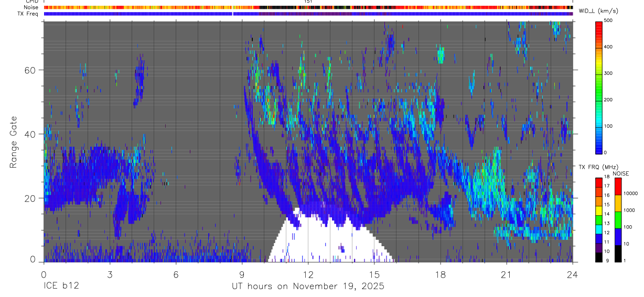Screen dimensions: 644x297
Task: Click the '151' CPID value above the plot
Action: click(x=308, y=2)
